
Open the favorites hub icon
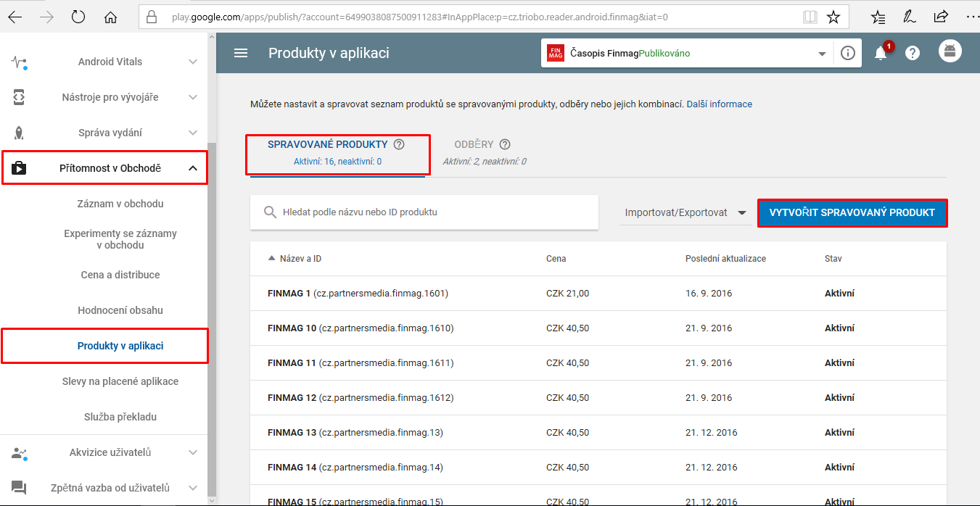878,17
